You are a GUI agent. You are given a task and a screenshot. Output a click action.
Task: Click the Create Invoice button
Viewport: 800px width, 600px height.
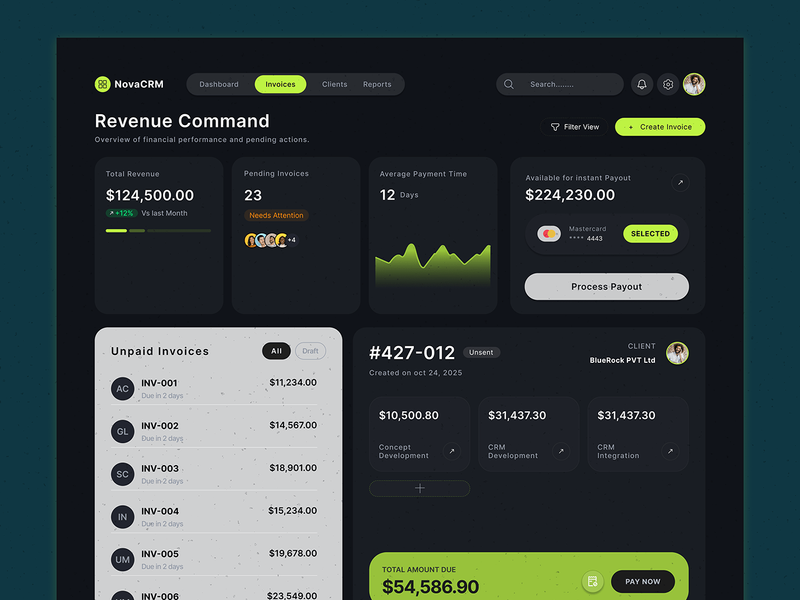click(659, 127)
